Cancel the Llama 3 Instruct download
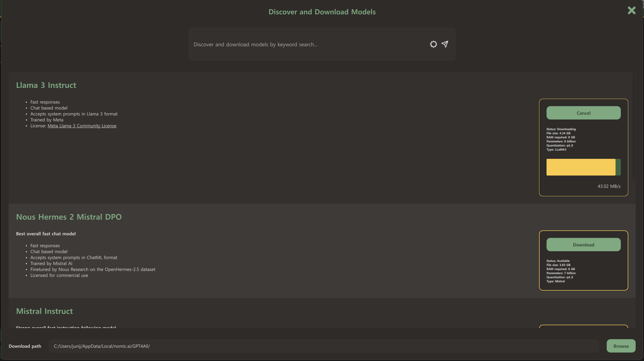The width and height of the screenshot is (644, 361). [x=583, y=113]
